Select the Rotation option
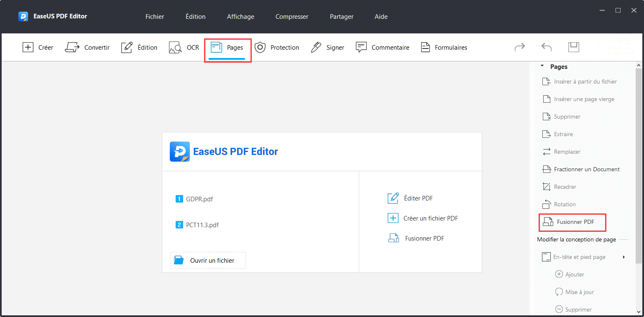Viewport: 644px width, 317px height. coord(559,204)
